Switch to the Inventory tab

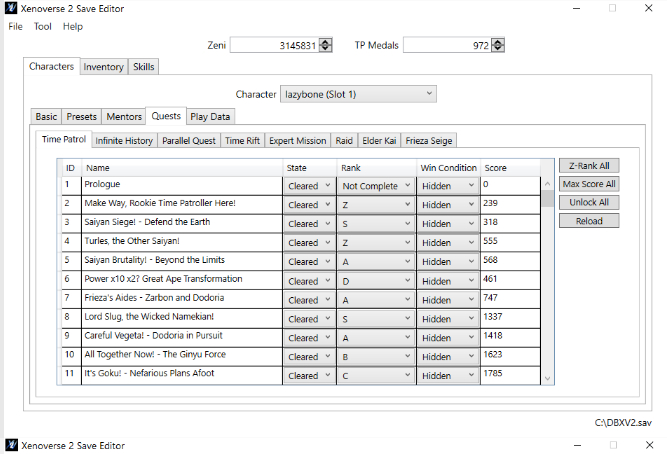pos(103,67)
